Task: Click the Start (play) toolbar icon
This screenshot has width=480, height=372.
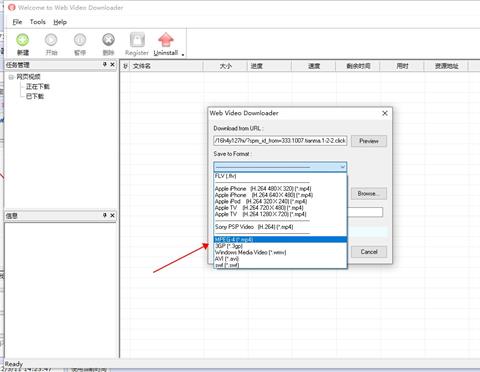Action: (x=51, y=40)
